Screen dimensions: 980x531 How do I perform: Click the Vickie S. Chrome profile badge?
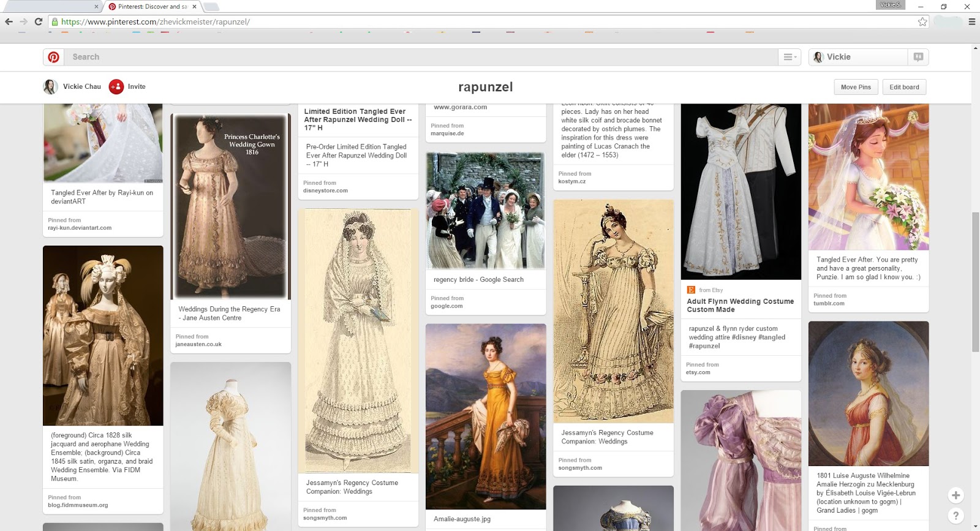(890, 5)
